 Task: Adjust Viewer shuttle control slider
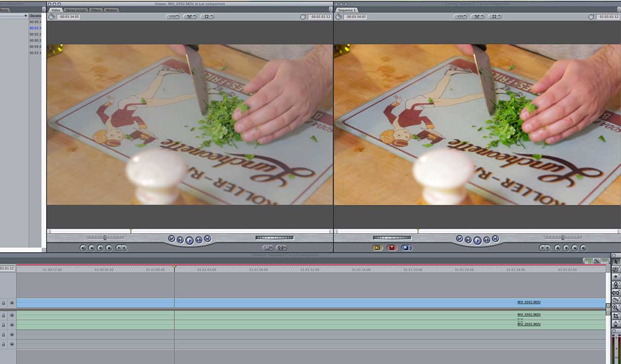[105, 237]
